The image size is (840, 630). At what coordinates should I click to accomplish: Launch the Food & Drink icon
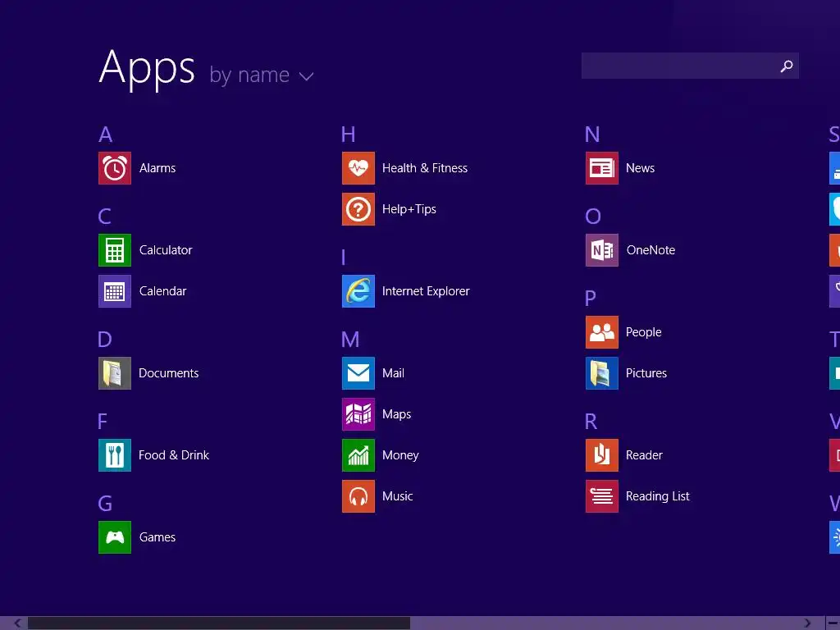[115, 455]
